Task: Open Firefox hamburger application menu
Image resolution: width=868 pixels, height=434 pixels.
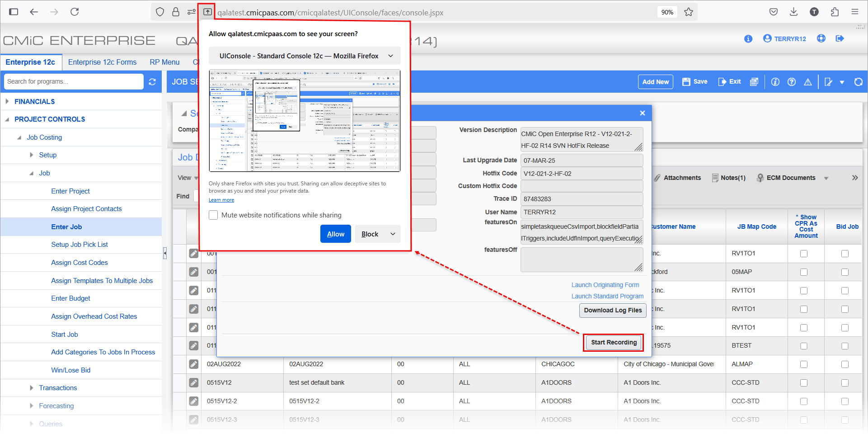Action: click(x=854, y=12)
